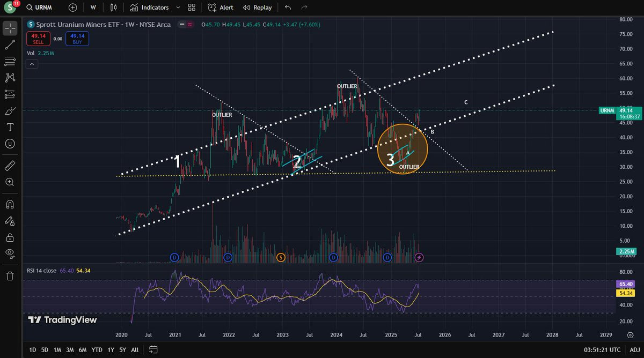Click the purple lightning event marker

419,258
